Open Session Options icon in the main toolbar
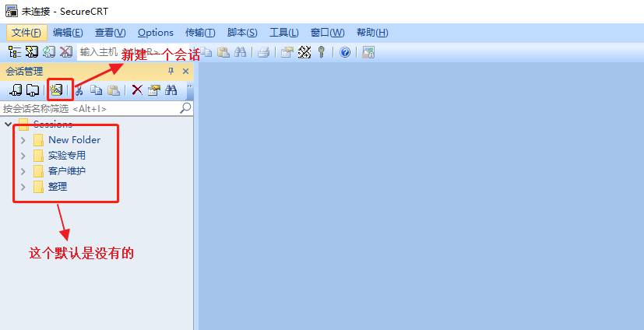The height and width of the screenshot is (330, 644). click(x=287, y=52)
